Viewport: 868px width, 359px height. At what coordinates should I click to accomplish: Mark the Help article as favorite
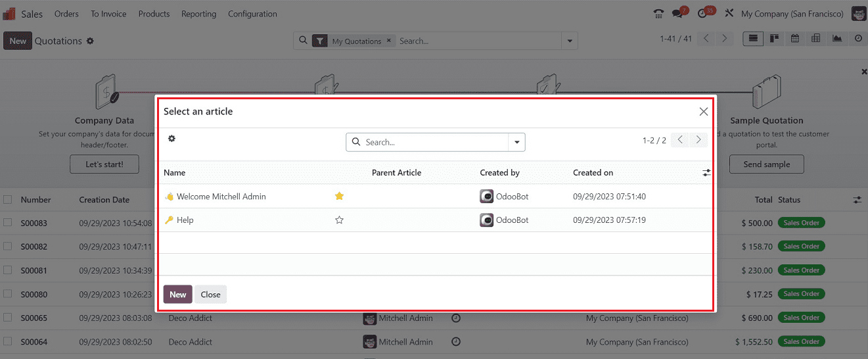point(340,220)
